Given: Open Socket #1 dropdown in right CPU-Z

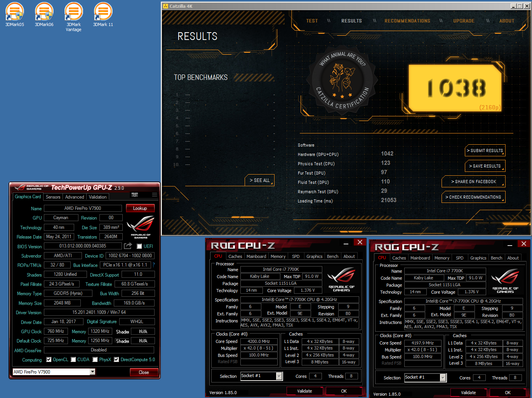Looking at the screenshot, I should coord(443,377).
